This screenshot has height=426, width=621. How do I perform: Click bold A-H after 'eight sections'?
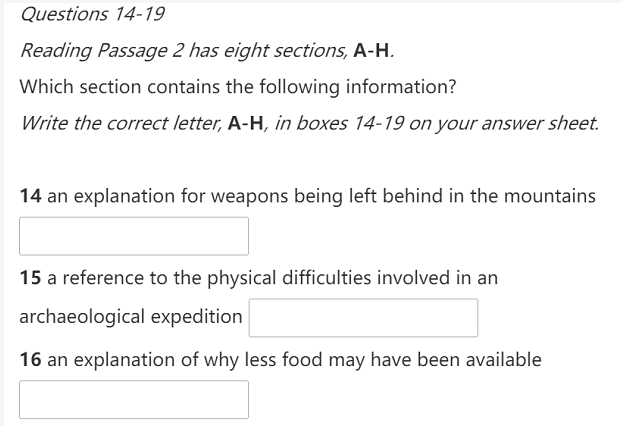pyautogui.click(x=371, y=51)
